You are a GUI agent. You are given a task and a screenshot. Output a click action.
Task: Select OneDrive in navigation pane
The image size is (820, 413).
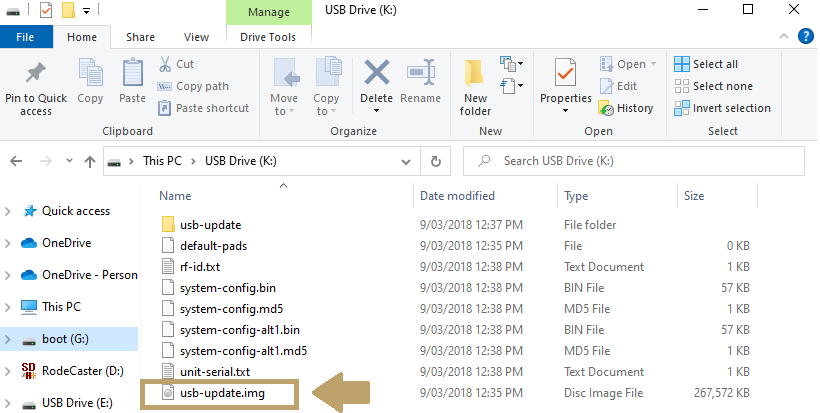(66, 243)
